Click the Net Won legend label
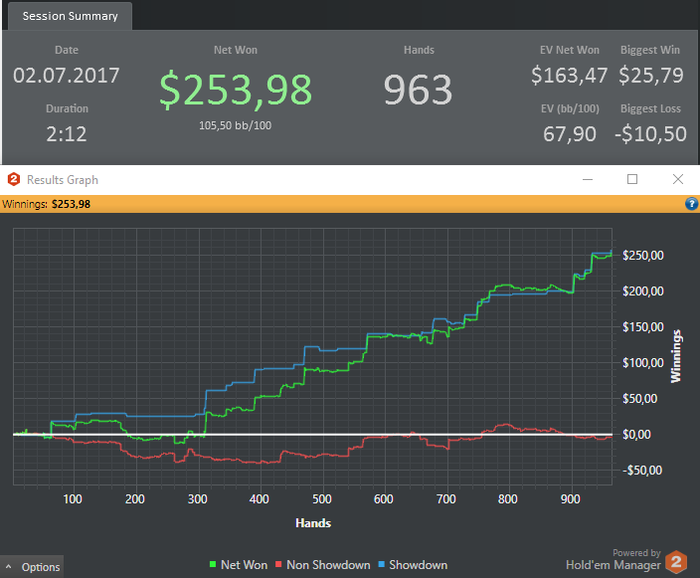700x578 pixels. click(x=244, y=565)
